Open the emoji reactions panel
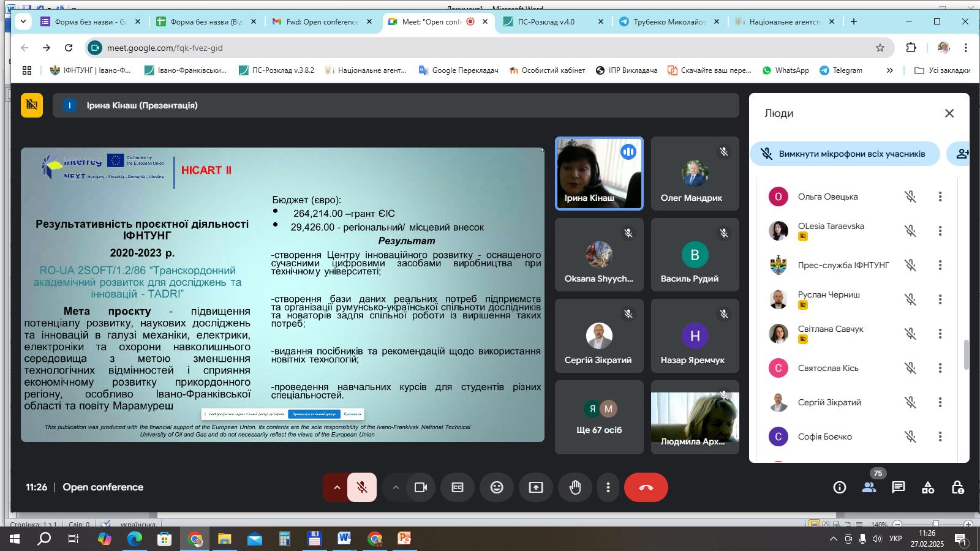Image resolution: width=980 pixels, height=551 pixels. 496,487
